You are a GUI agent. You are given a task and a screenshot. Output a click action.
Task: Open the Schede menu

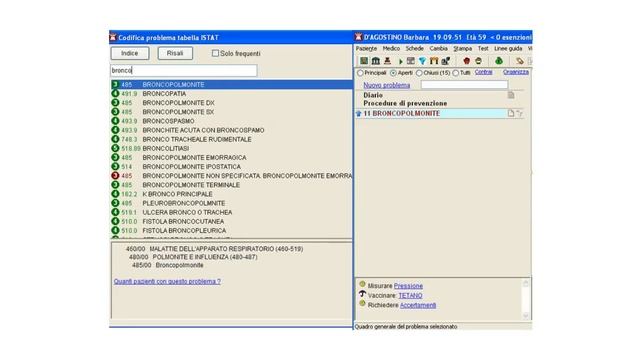coord(415,49)
